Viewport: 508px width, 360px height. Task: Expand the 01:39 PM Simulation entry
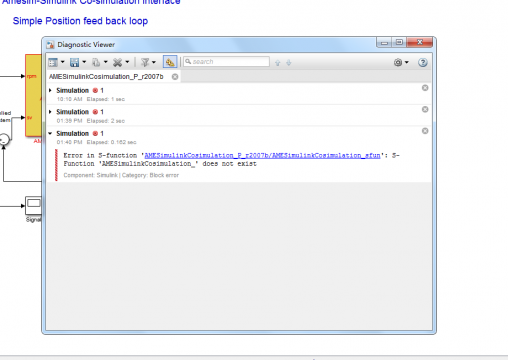coord(50,112)
